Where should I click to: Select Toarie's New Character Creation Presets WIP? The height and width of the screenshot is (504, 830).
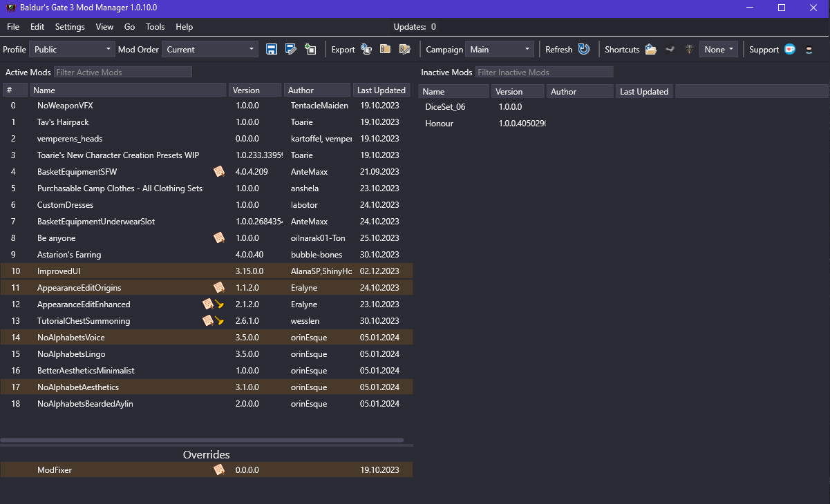(x=207, y=155)
